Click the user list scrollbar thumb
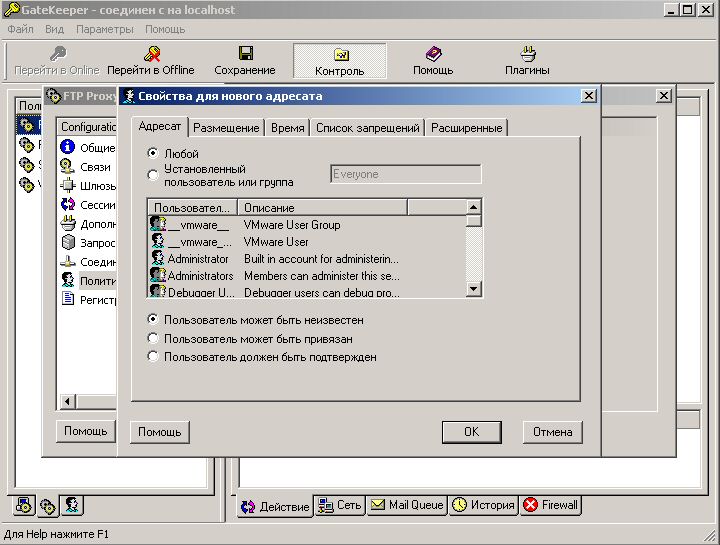 (473, 221)
